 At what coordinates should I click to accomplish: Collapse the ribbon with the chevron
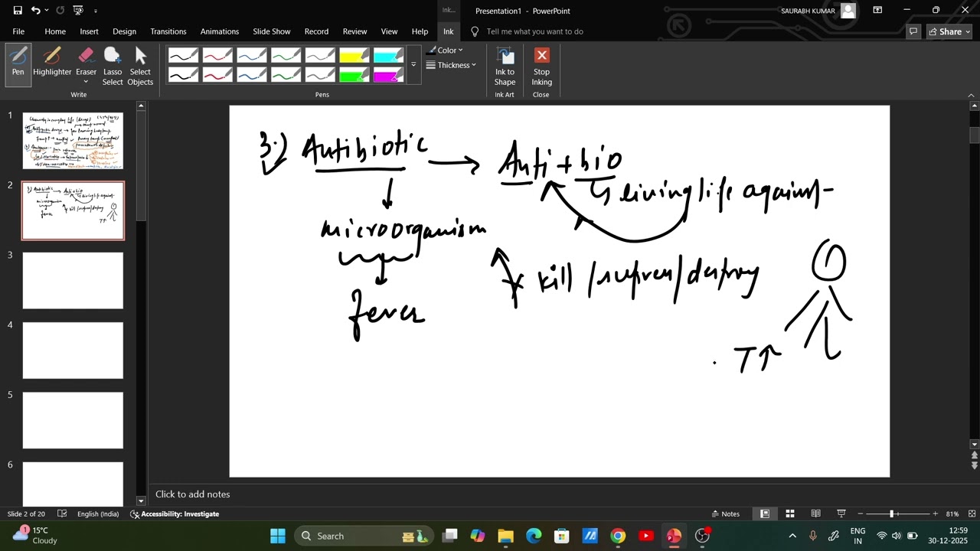coord(972,95)
